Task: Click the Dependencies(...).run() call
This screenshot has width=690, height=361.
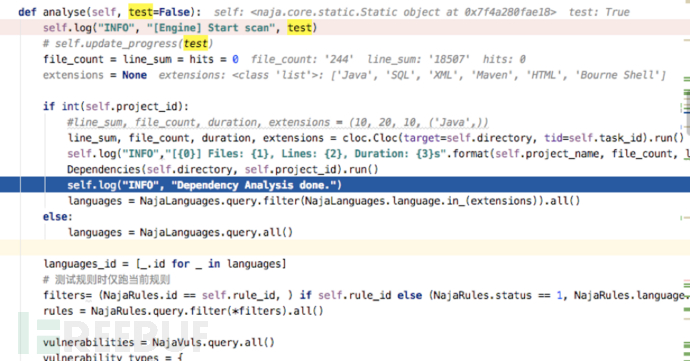Action: 222,169
